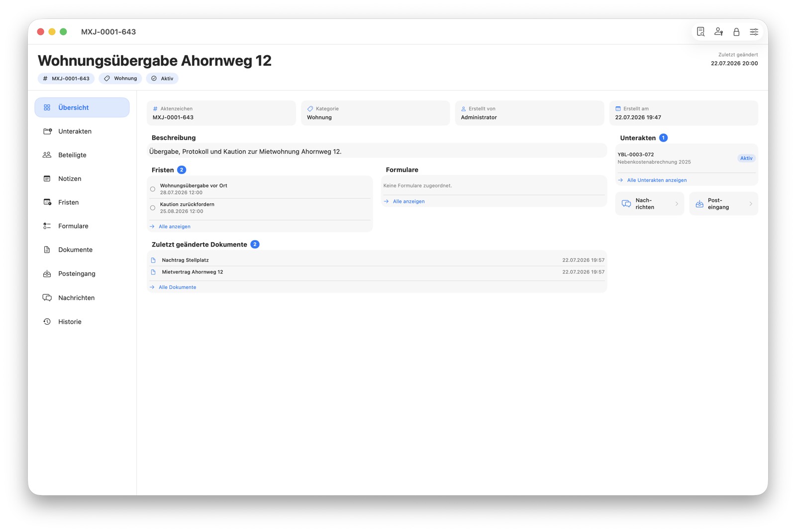Viewport: 796px width, 532px height.
Task: Click the 'Erstellt von Administrator' card
Action: (x=529, y=113)
